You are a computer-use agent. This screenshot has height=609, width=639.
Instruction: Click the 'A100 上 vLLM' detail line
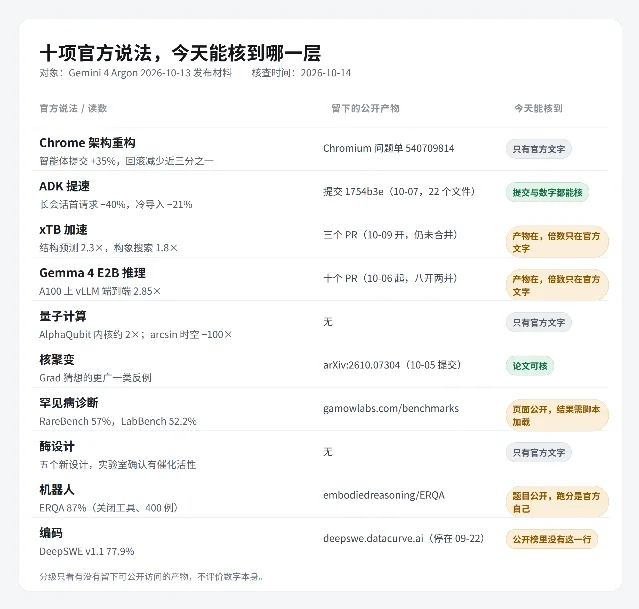[100, 291]
